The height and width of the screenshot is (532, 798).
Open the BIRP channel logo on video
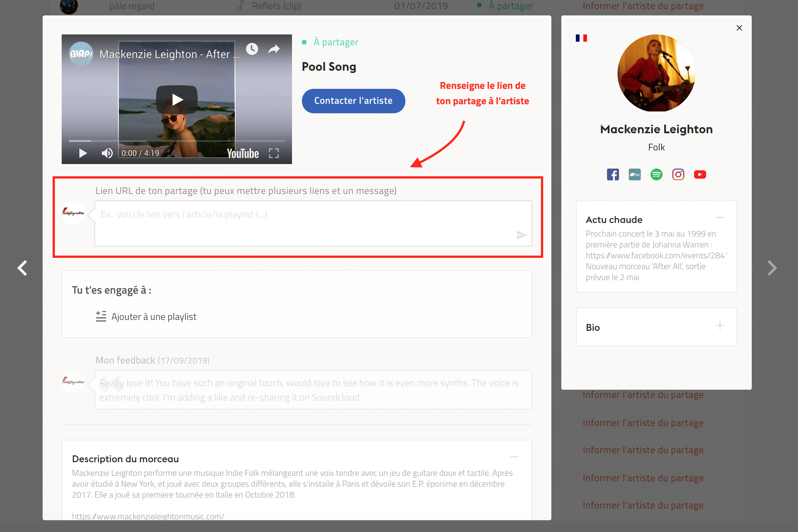click(81, 54)
